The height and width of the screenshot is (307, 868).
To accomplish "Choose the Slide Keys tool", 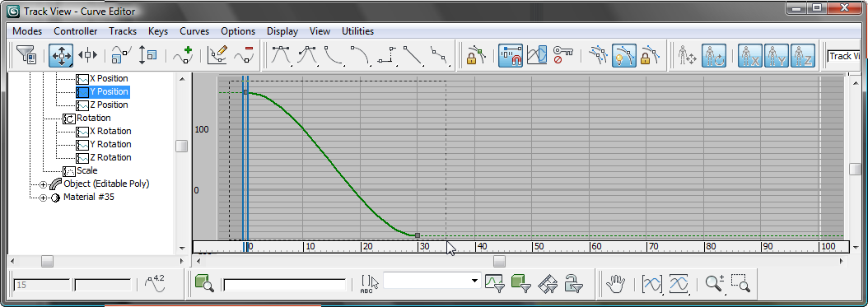I will click(87, 55).
